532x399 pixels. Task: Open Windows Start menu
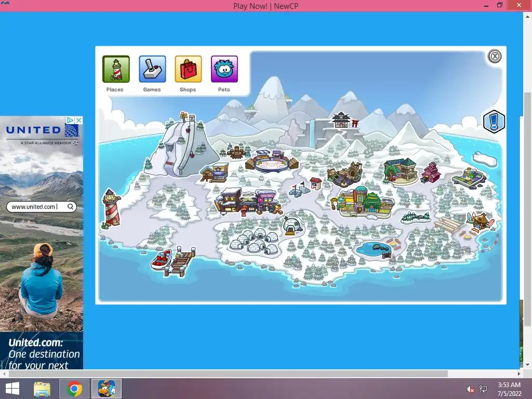point(12,389)
